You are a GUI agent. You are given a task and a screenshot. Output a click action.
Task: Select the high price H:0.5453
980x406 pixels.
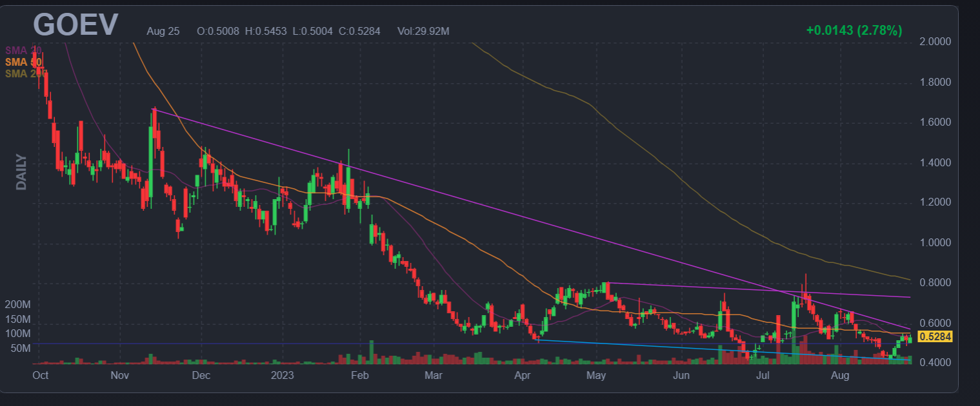click(266, 31)
